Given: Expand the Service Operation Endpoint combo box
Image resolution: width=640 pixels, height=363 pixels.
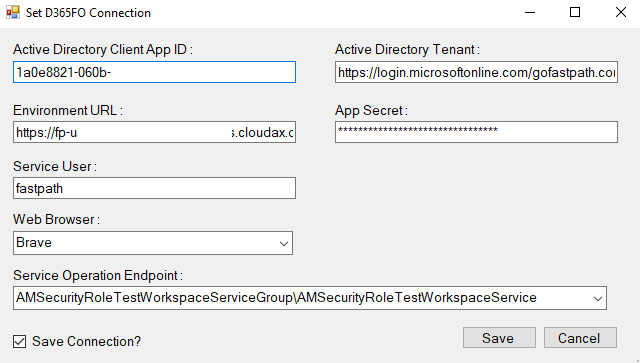Looking at the screenshot, I should [310, 298].
